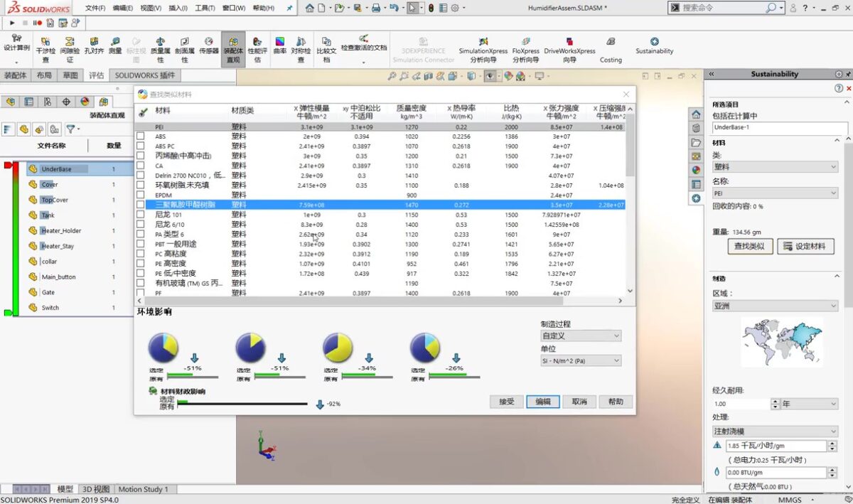Open 比较文档 compare documents
853x504 pixels.
(x=326, y=50)
